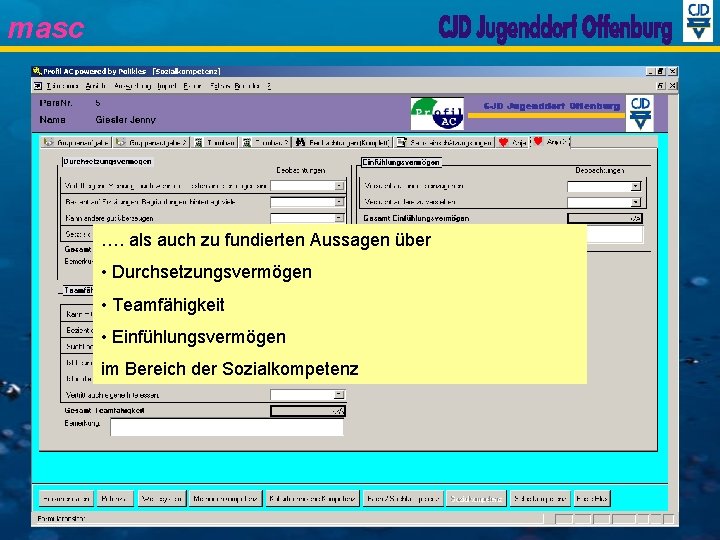Click the tower icon on the first Turmbau tab
Image resolution: width=720 pixels, height=540 pixels.
(x=198, y=143)
